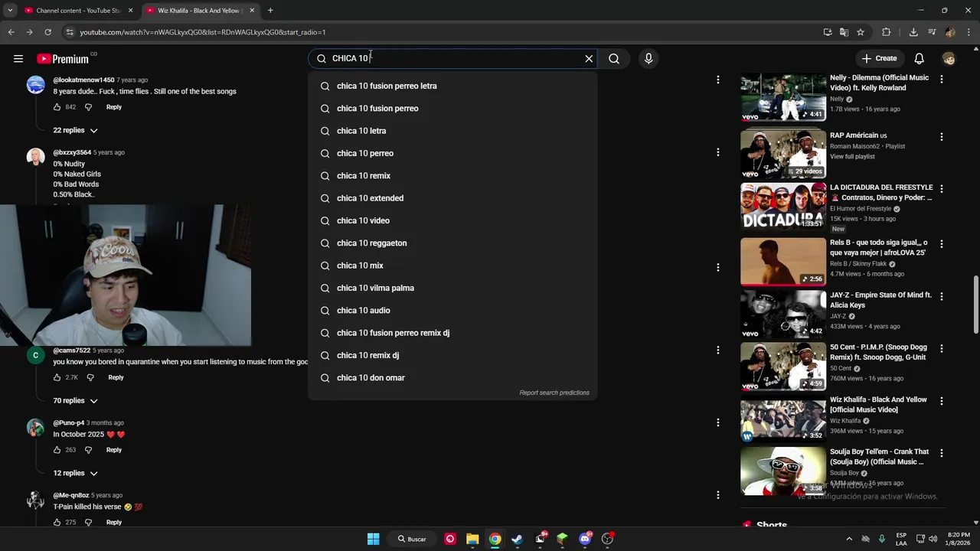Open Chrome three-dot menu

969,32
